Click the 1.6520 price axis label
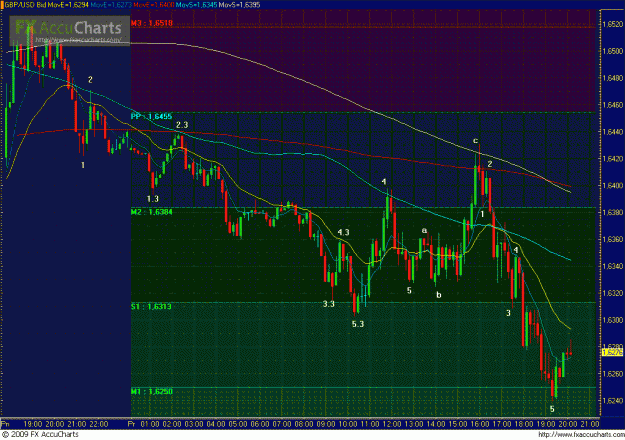Viewport: 625px width, 440px height. [x=612, y=24]
